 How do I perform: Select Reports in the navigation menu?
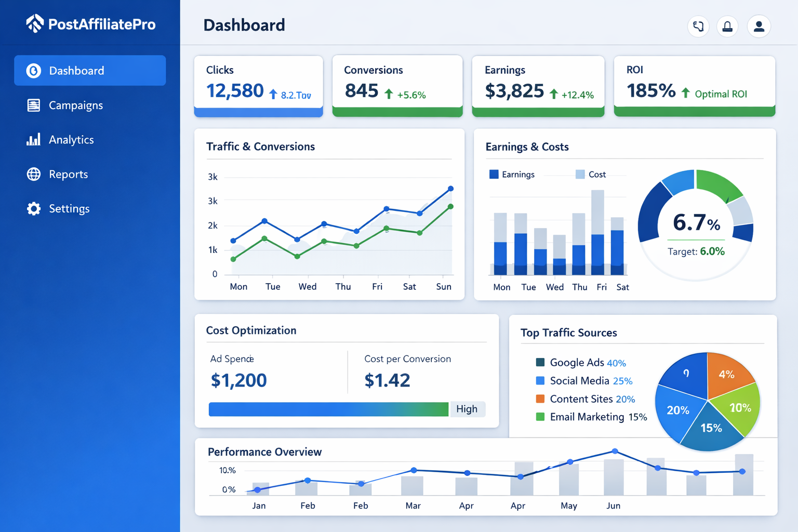(68, 174)
